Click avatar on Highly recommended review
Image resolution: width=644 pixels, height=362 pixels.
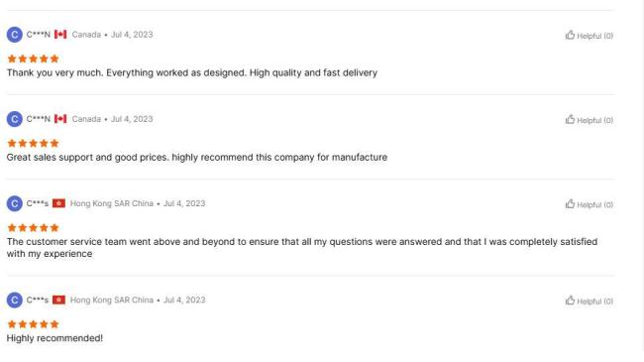click(15, 300)
